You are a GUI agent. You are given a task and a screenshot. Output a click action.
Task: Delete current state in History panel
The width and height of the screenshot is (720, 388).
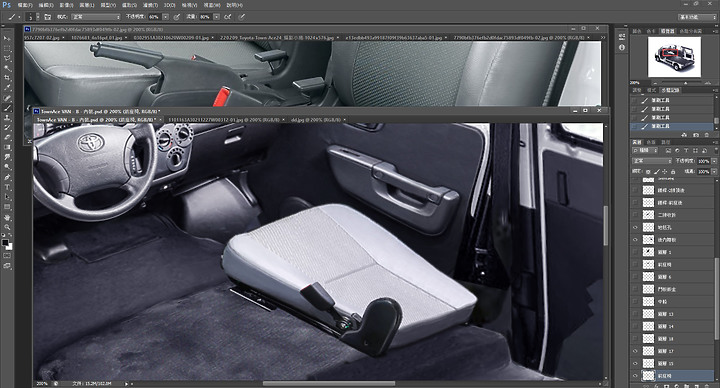click(x=707, y=135)
